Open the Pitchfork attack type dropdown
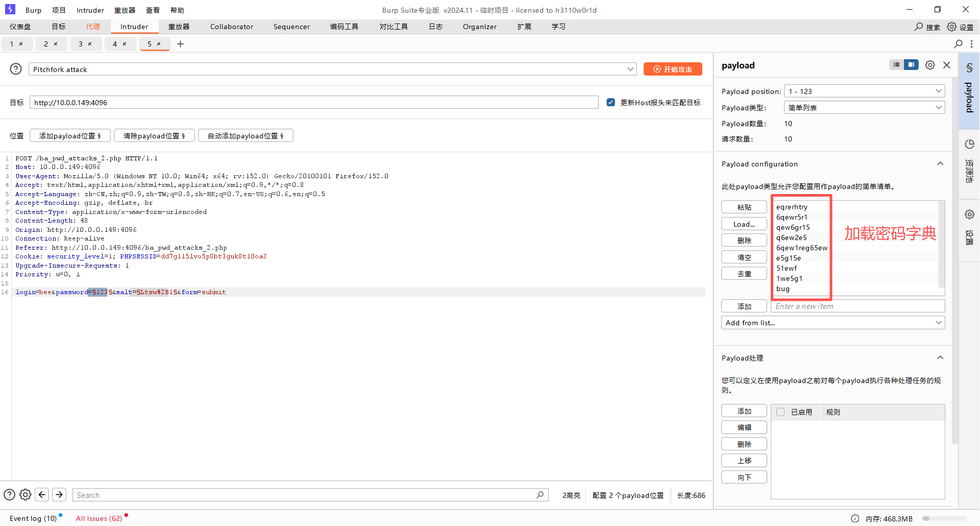 tap(332, 69)
